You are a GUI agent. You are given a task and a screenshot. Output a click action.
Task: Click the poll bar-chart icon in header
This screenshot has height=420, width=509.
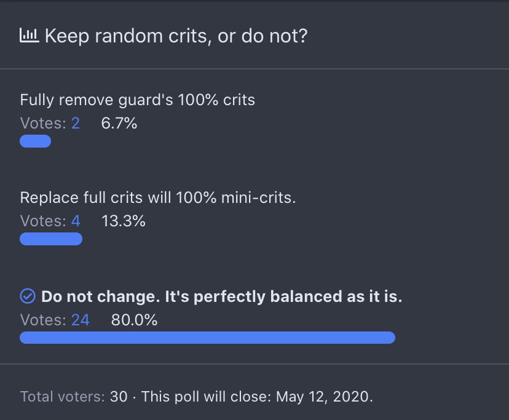coord(30,36)
